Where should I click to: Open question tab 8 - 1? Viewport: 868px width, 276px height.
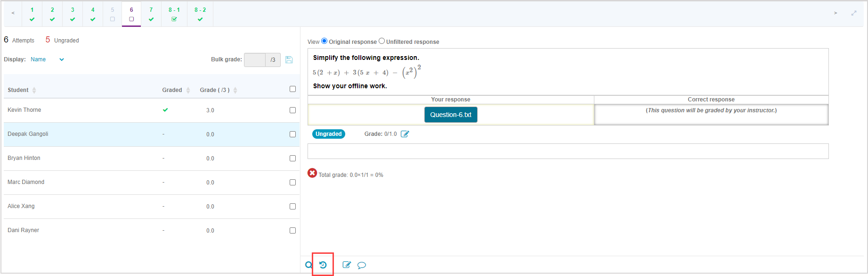[x=174, y=14]
